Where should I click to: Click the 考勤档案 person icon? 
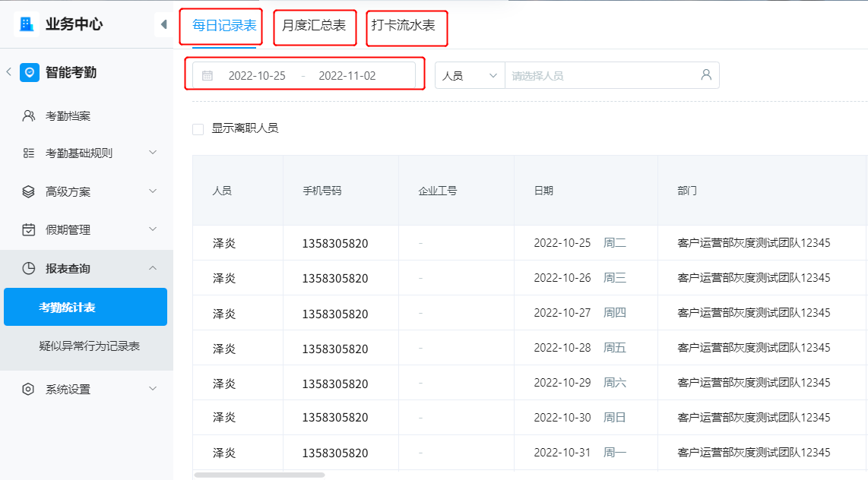[x=29, y=115]
